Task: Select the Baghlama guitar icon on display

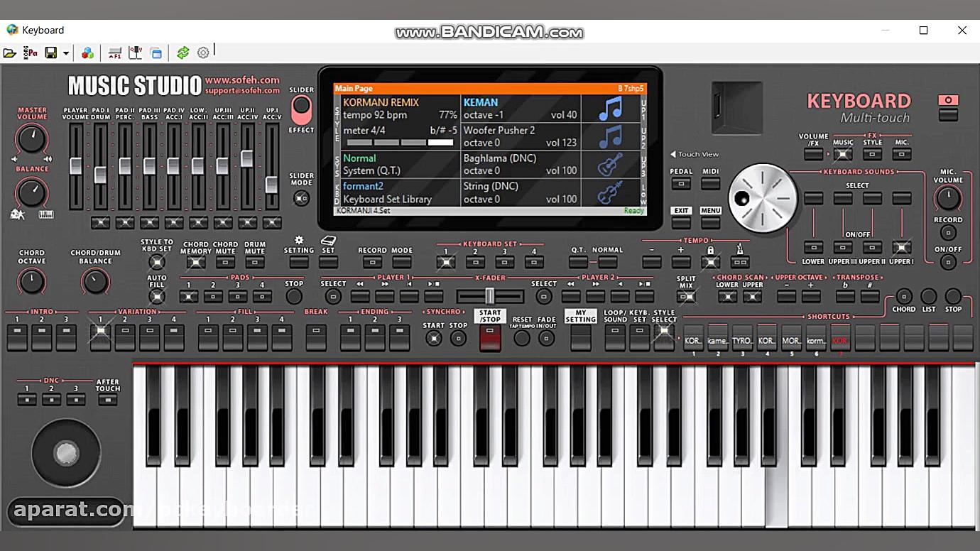Action: pyautogui.click(x=610, y=164)
